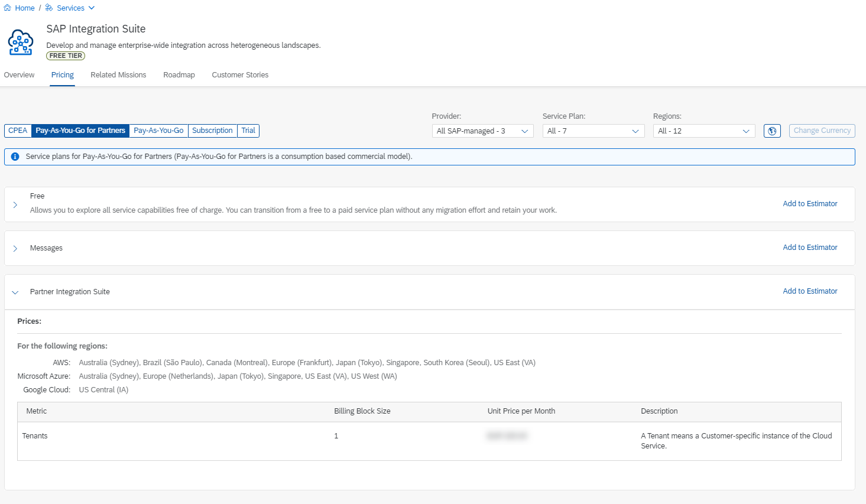Click the Services icon in breadcrumb

click(x=49, y=8)
